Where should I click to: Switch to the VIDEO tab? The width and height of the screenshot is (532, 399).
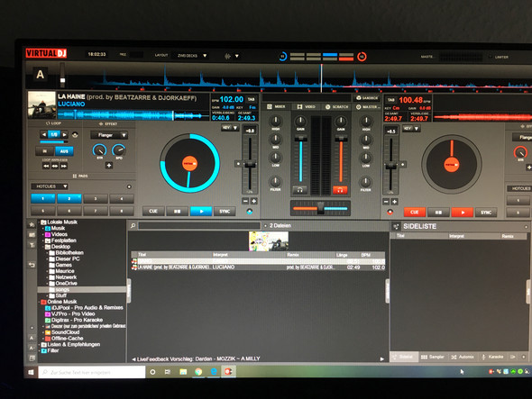point(307,107)
